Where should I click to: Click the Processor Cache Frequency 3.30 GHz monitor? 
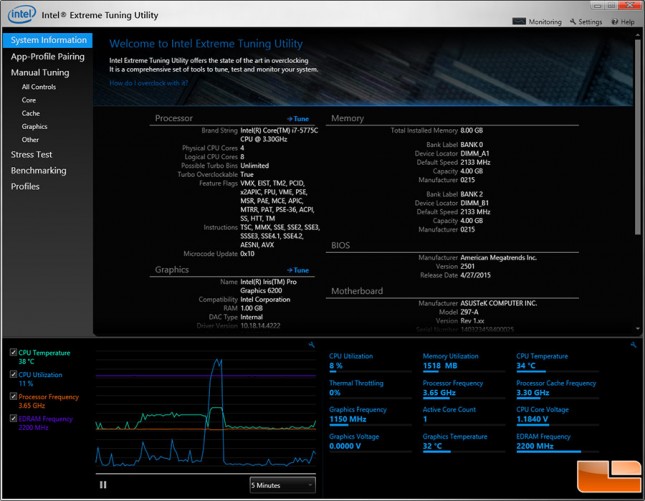556,388
